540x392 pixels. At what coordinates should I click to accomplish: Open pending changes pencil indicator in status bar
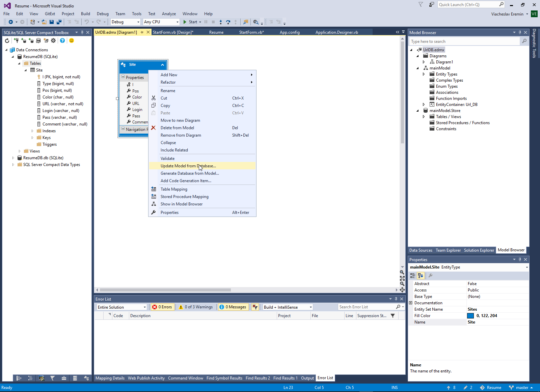click(468, 388)
